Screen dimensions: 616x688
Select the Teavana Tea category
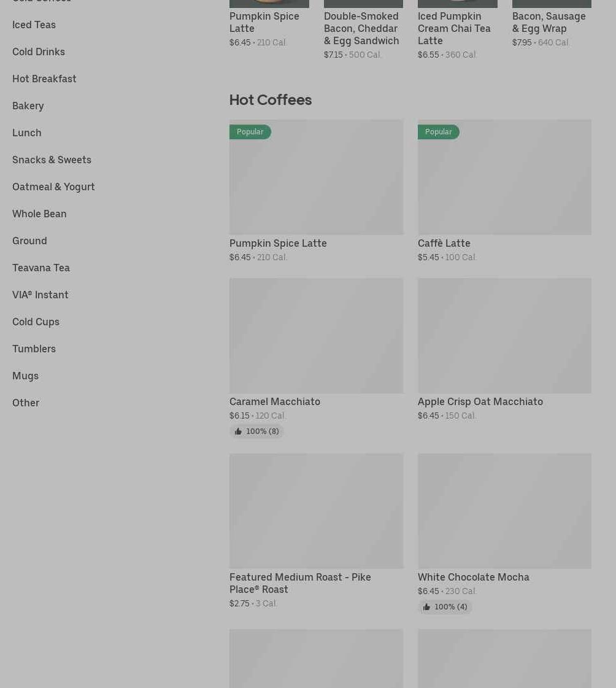(x=41, y=268)
